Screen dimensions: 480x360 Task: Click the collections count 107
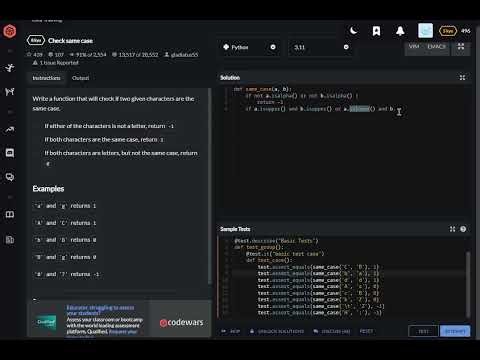click(x=56, y=54)
